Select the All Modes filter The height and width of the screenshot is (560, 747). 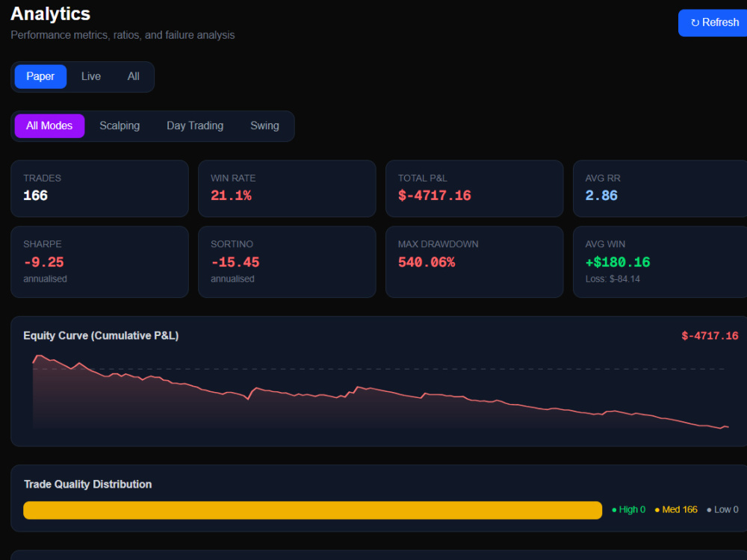(x=49, y=125)
